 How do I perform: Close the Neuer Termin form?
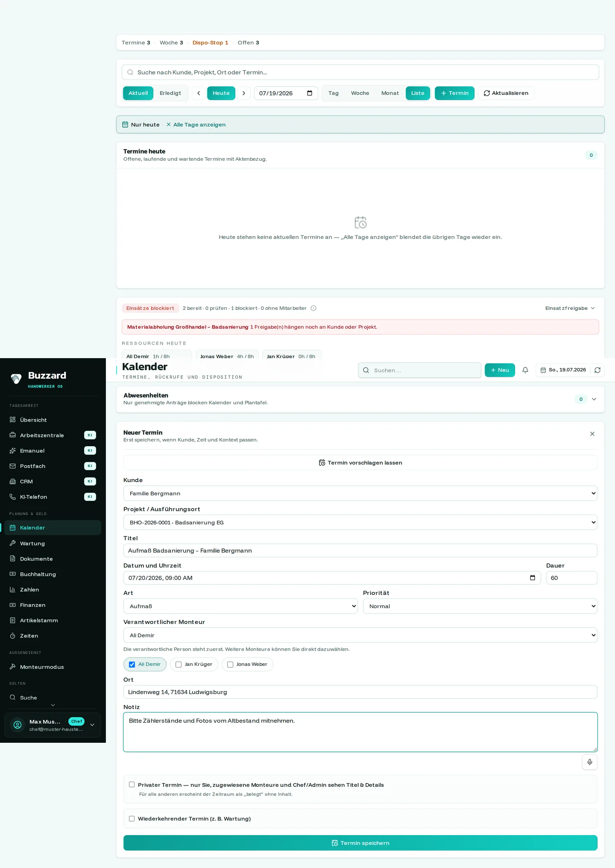click(592, 434)
